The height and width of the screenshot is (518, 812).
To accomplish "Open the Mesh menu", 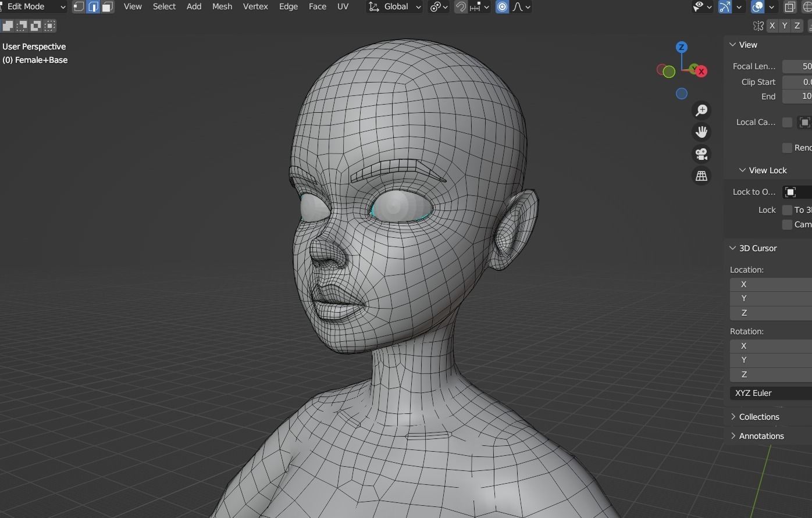I will (x=222, y=7).
